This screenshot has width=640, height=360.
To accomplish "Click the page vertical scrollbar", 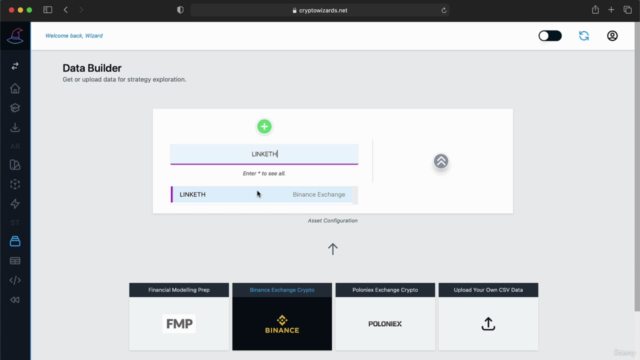I will 637,167.
